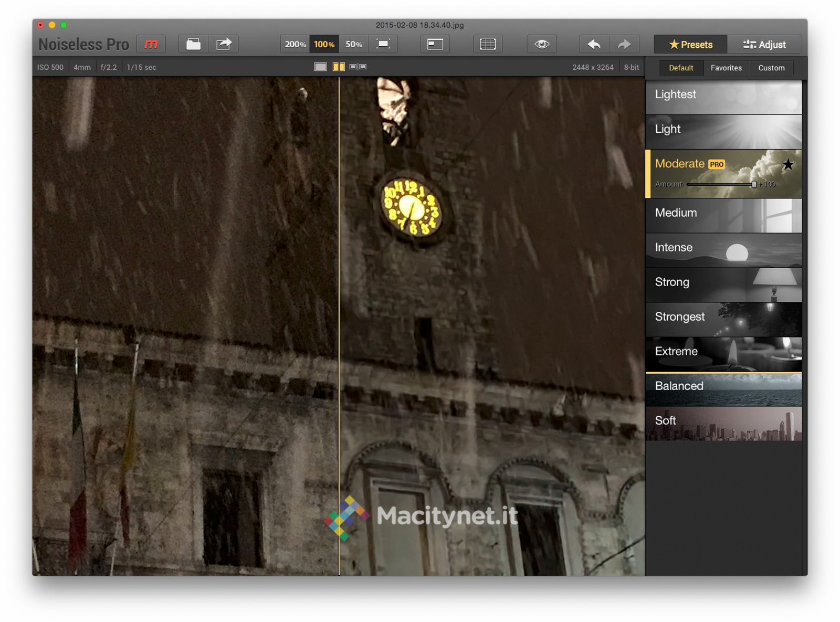Select the Moderate PRO preset
The image size is (840, 622).
point(723,174)
